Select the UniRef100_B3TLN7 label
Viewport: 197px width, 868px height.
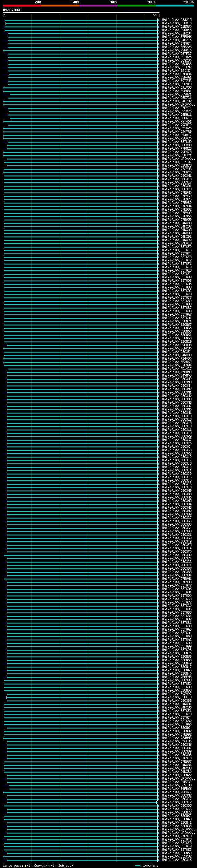(177, 67)
